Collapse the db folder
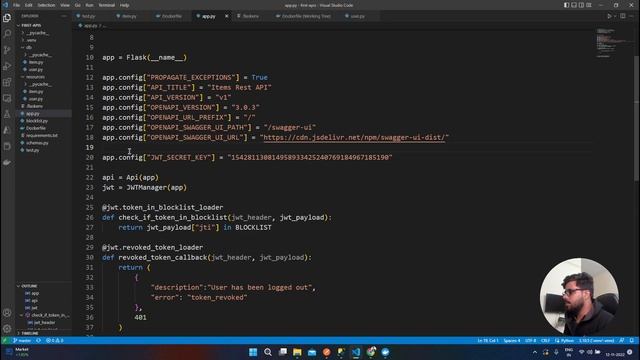The height and width of the screenshot is (360, 640). (x=29, y=47)
